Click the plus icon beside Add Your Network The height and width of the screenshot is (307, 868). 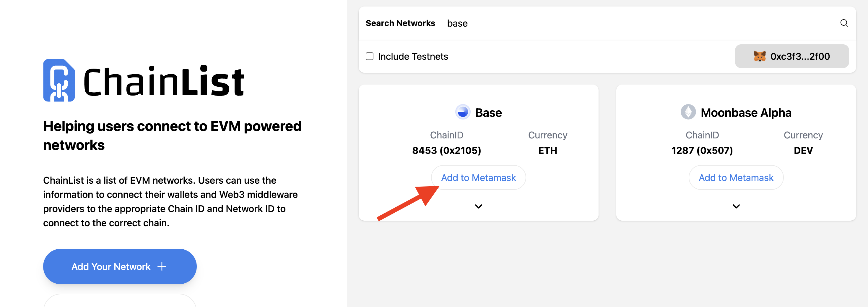point(162,266)
